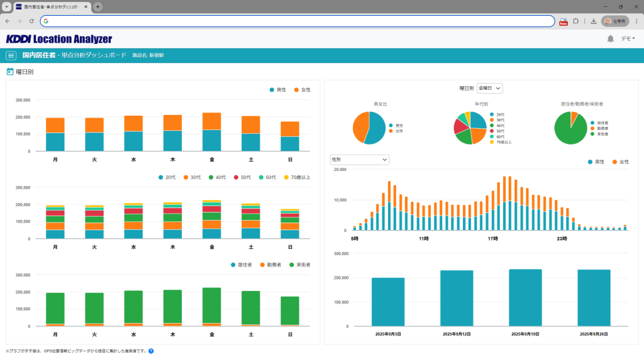Click the notification bell icon

610,39
